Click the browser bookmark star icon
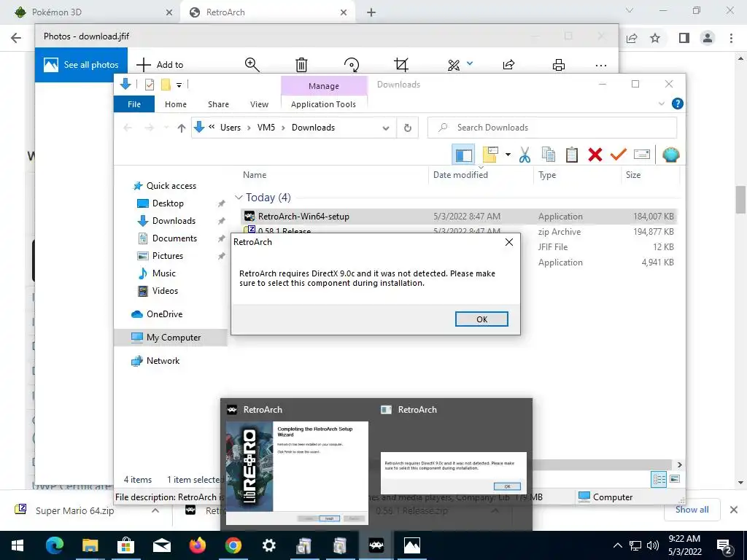This screenshot has height=560, width=747. pyautogui.click(x=655, y=38)
